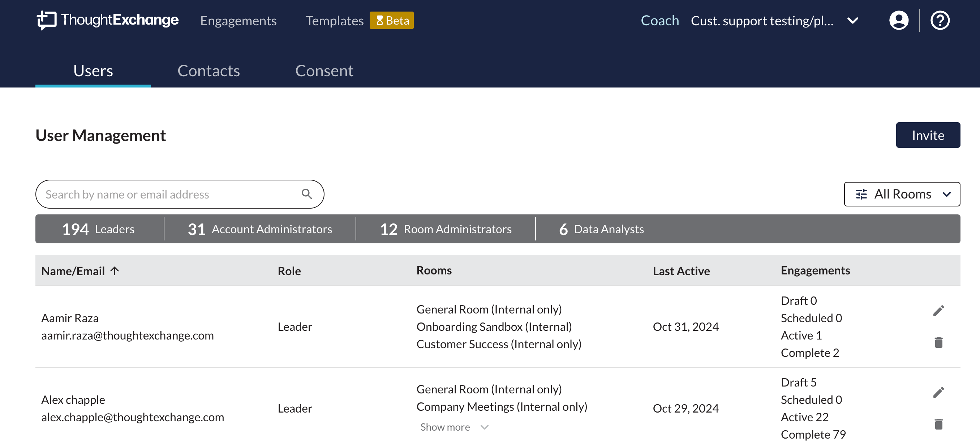980x444 pixels.
Task: Click the Role column header
Action: (x=289, y=271)
